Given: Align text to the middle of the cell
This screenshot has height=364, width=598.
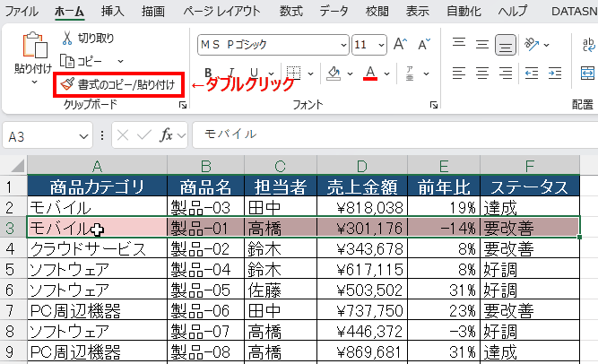Looking at the screenshot, I should click(482, 45).
